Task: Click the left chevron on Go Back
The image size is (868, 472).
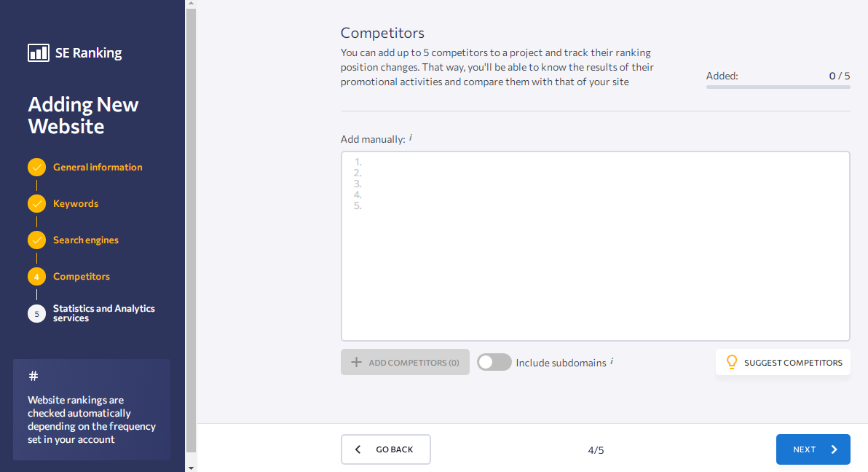Action: pyautogui.click(x=358, y=449)
